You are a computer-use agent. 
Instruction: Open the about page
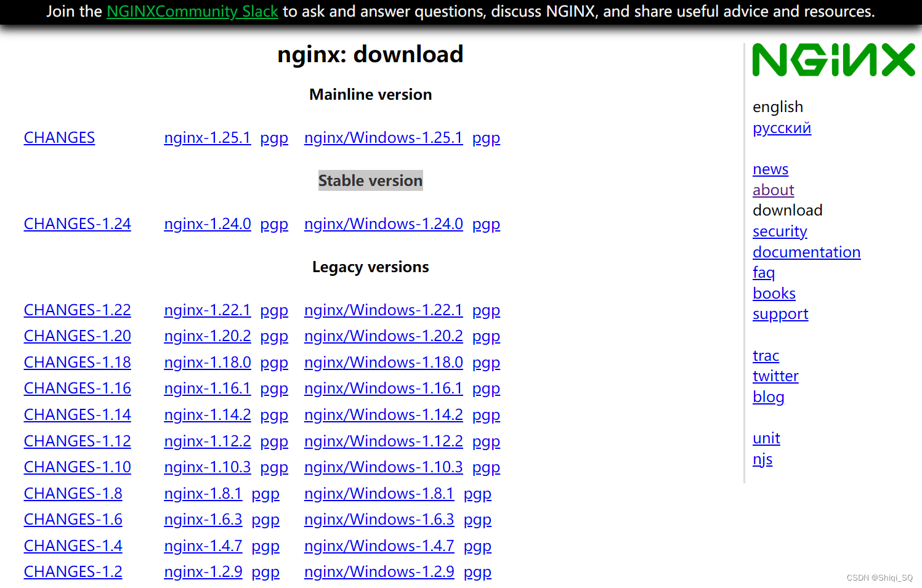[774, 190]
